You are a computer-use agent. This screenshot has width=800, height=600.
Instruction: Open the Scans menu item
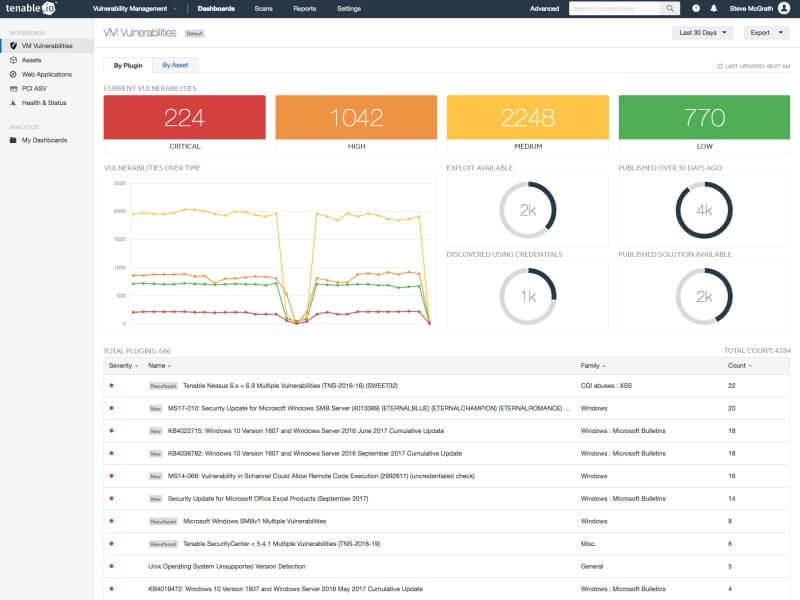point(263,8)
